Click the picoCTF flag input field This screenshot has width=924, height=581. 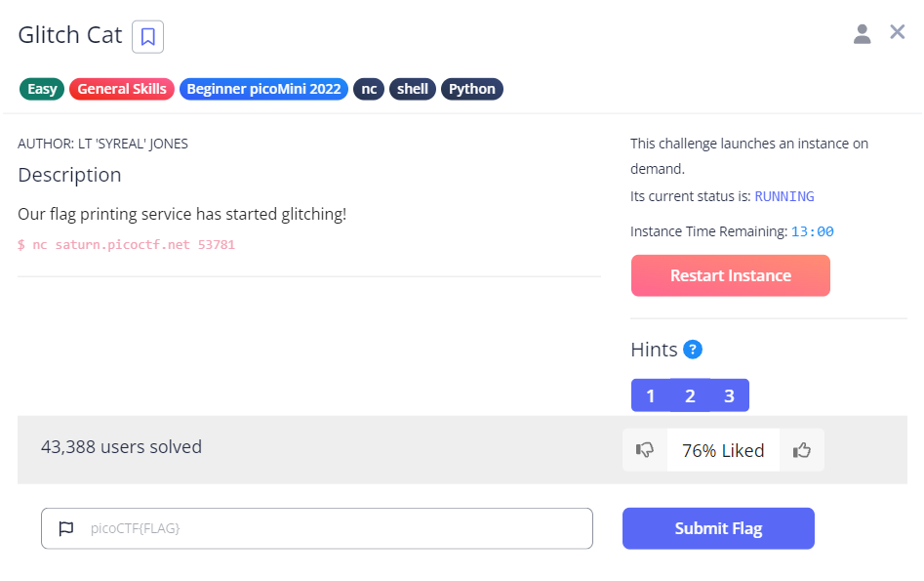[332, 528]
